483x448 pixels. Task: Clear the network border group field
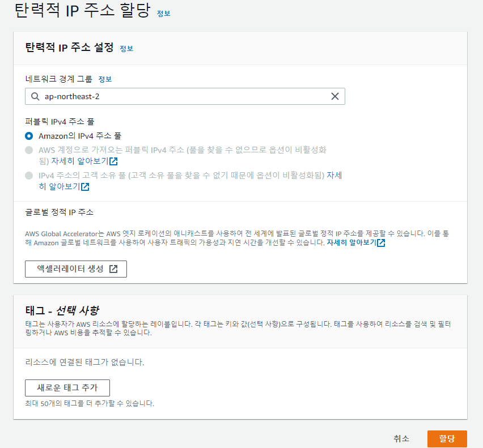pyautogui.click(x=335, y=96)
